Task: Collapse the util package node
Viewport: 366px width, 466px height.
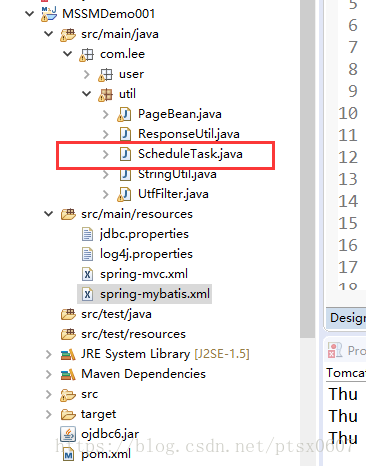Action: click(x=87, y=94)
